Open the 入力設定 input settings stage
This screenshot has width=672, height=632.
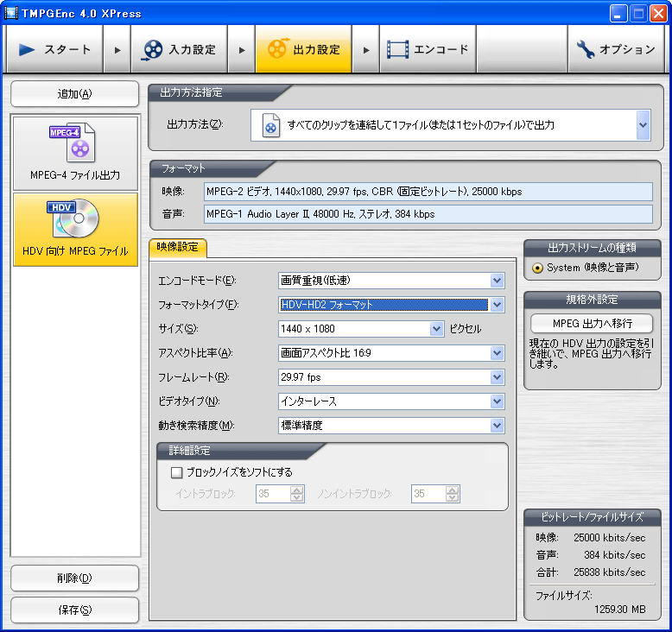point(179,49)
